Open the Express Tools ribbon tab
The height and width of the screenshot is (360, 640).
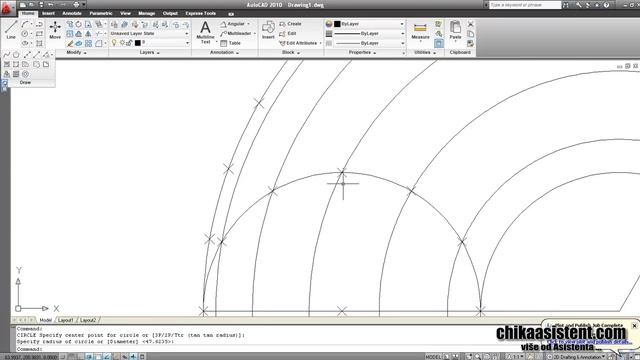point(201,13)
